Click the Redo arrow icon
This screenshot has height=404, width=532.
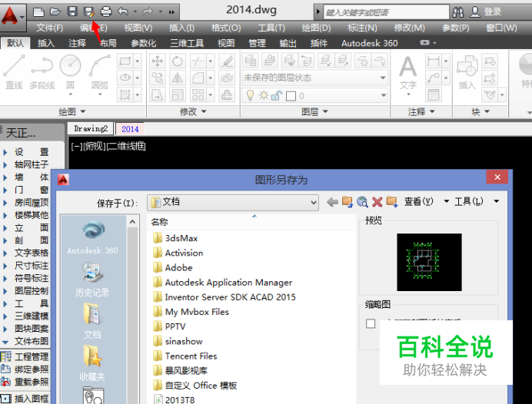148,12
